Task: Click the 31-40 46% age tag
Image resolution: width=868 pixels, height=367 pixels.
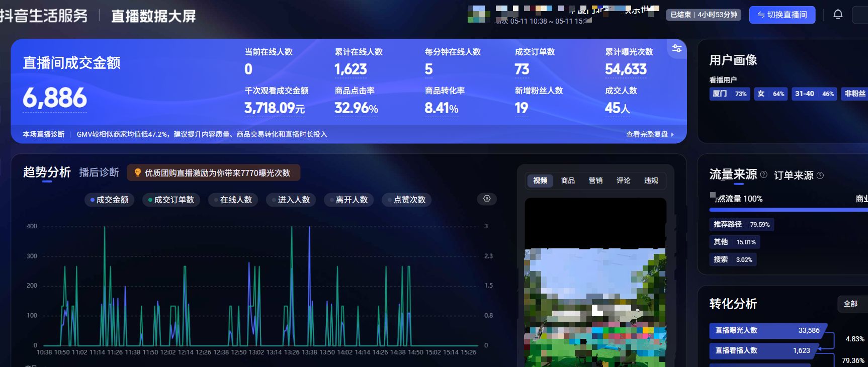Action: (x=814, y=94)
